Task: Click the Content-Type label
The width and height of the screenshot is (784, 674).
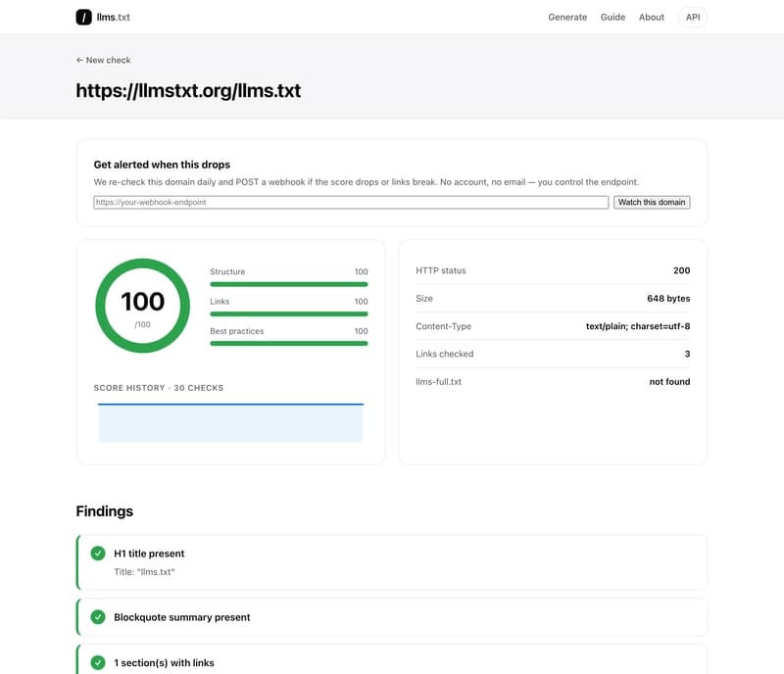Action: [444, 326]
